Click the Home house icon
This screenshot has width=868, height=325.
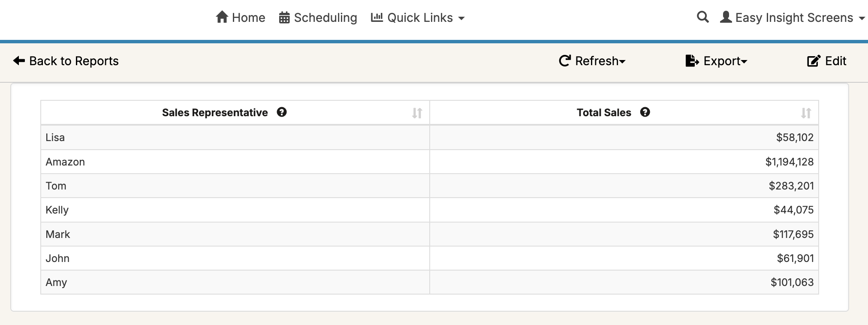(222, 17)
